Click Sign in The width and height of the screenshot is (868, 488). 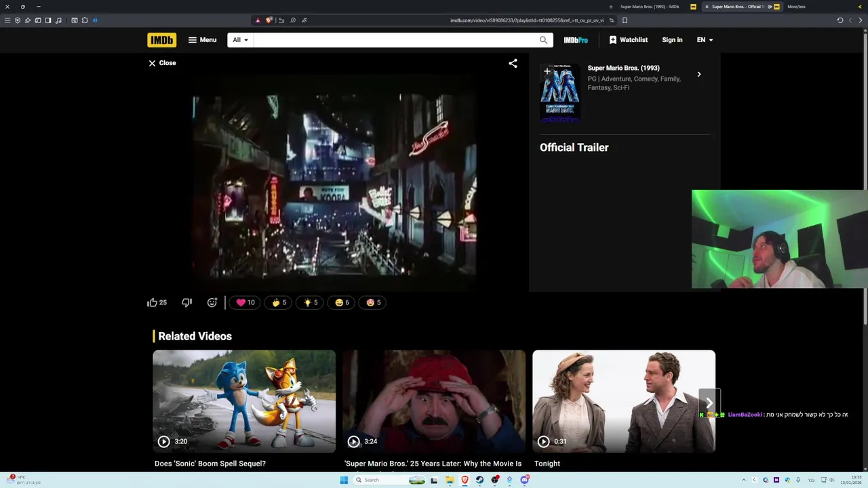[x=672, y=40]
